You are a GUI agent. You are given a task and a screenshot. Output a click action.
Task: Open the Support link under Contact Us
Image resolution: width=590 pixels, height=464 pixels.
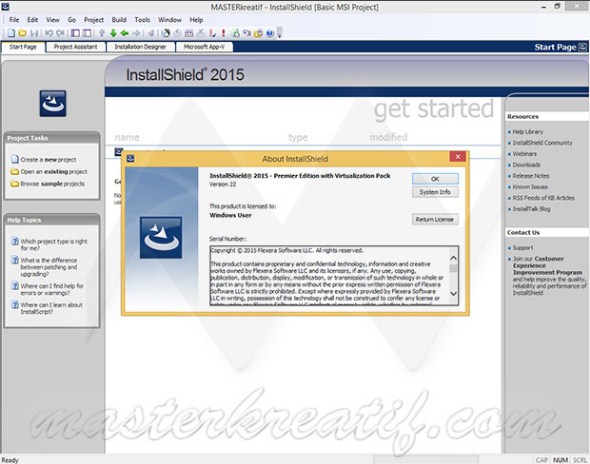click(523, 248)
